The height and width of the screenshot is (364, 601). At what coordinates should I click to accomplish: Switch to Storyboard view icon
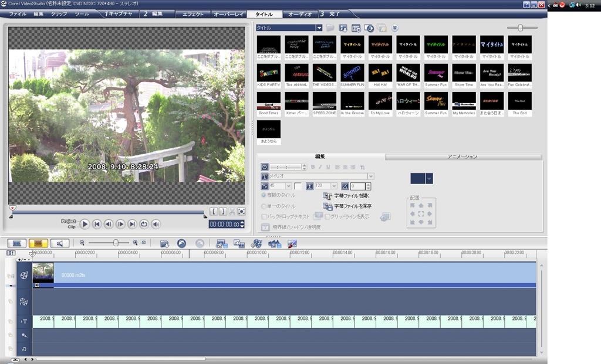click(16, 243)
